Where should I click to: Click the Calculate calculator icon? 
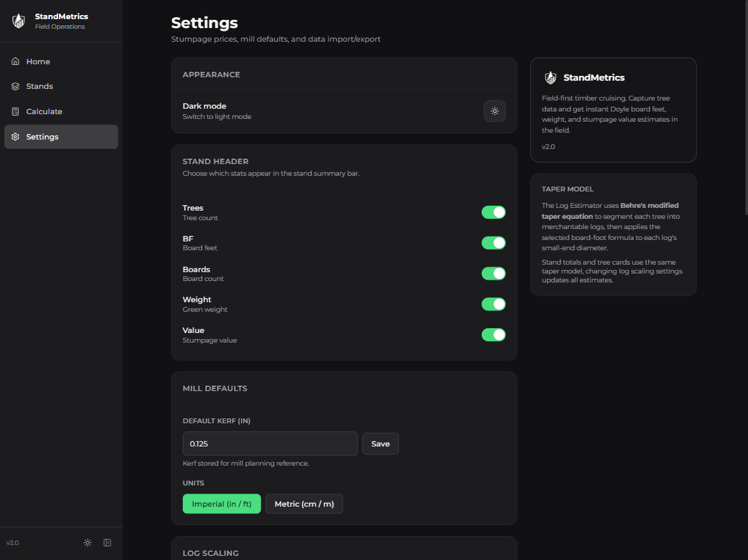coord(15,111)
